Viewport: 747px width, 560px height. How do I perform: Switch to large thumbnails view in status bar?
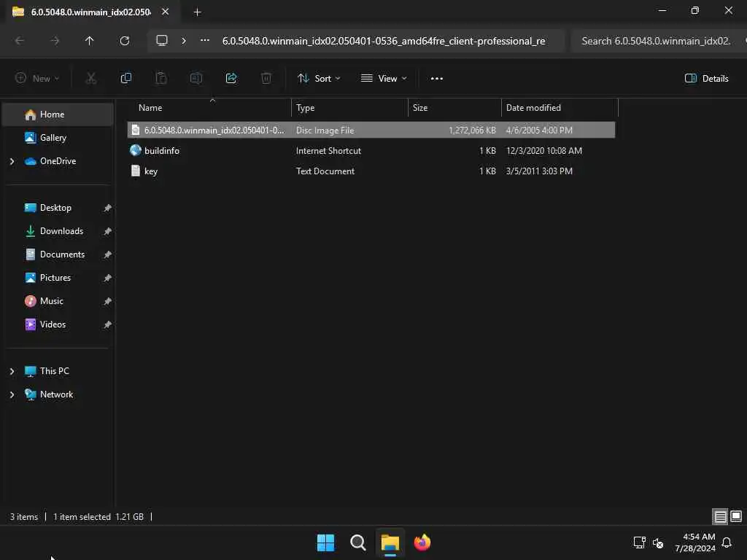pos(736,517)
